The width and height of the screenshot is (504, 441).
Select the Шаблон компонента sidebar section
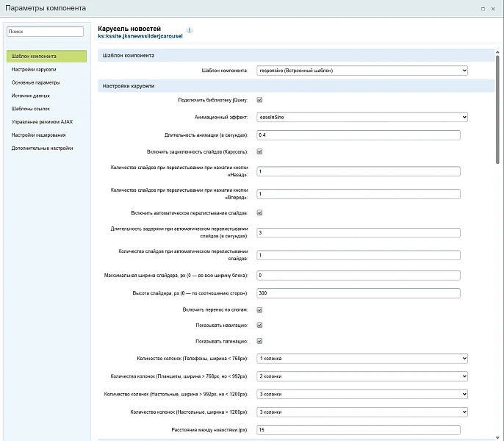coord(46,57)
